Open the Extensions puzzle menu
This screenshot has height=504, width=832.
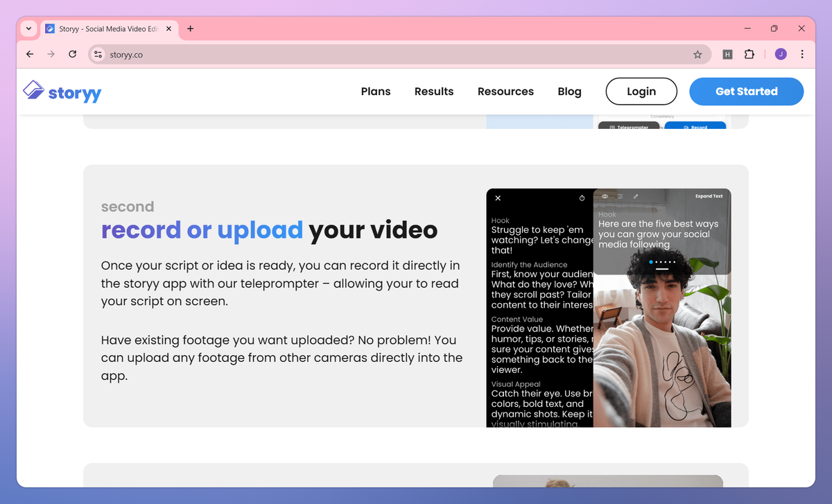(x=749, y=54)
